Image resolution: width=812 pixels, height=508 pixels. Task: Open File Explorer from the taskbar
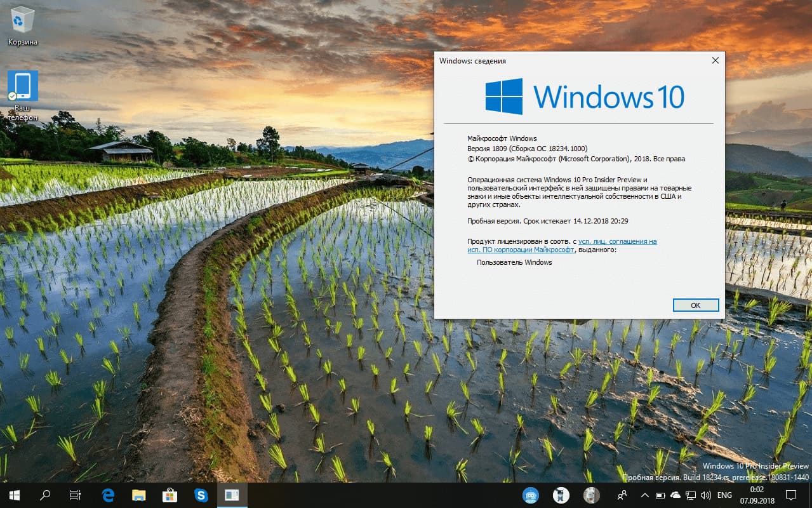click(139, 495)
